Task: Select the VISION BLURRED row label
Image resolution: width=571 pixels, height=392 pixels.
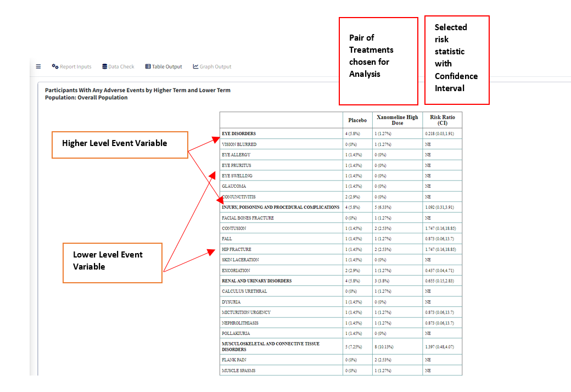Action: click(239, 144)
